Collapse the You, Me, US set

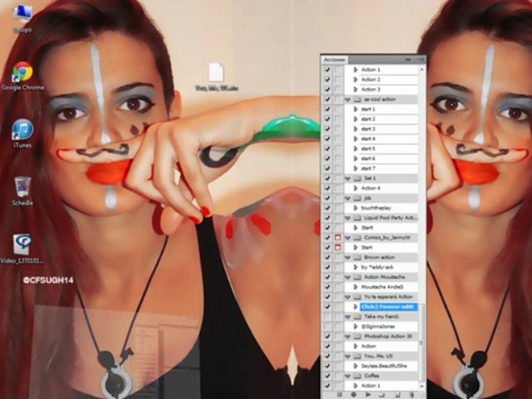348,356
